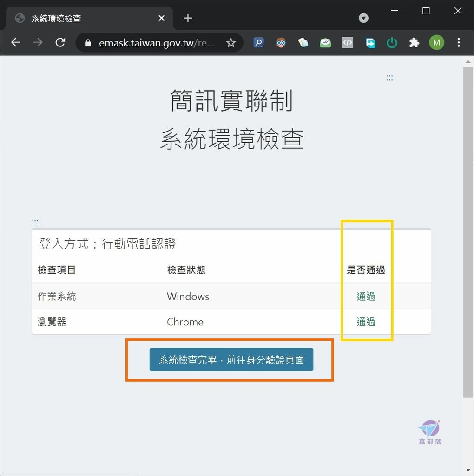Open the blue arrow document extension

click(x=370, y=43)
